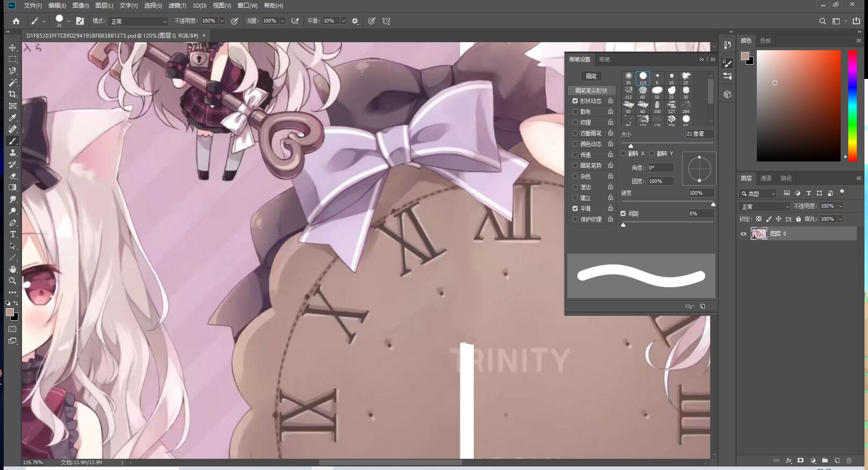The height and width of the screenshot is (470, 868).
Task: Click the foreground color swatch in toolbar
Action: click(10, 312)
